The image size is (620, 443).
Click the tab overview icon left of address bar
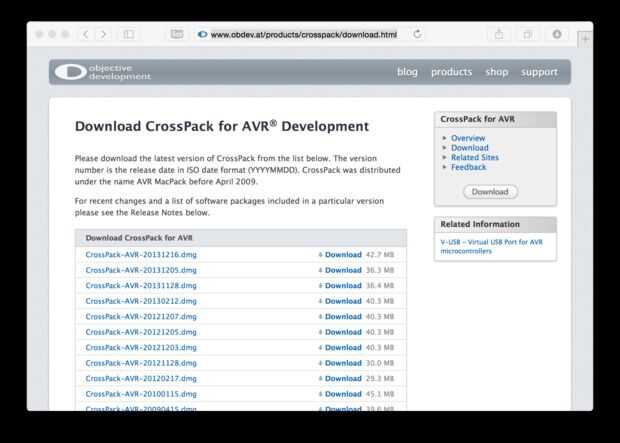(177, 34)
